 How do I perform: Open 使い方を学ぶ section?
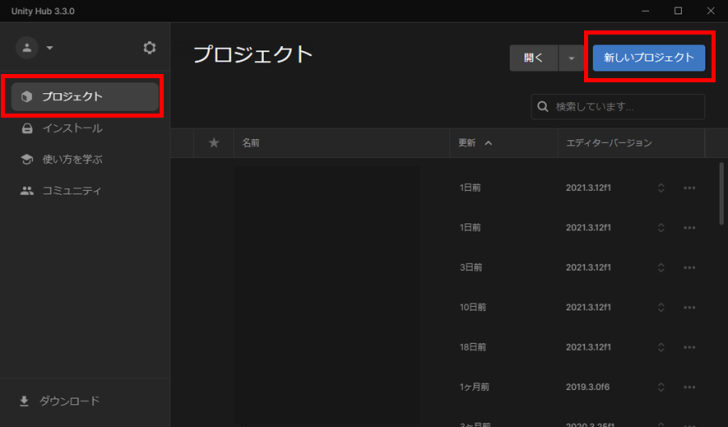point(71,159)
